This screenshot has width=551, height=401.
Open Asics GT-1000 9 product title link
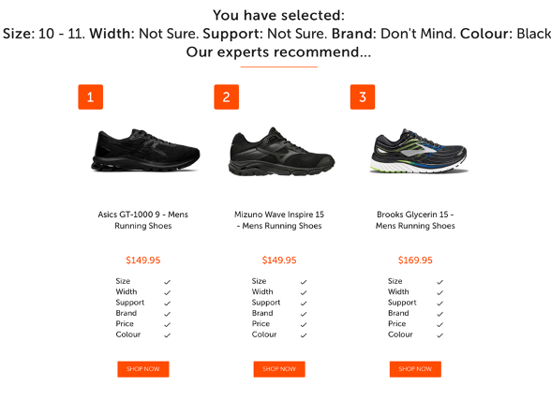pyautogui.click(x=143, y=220)
